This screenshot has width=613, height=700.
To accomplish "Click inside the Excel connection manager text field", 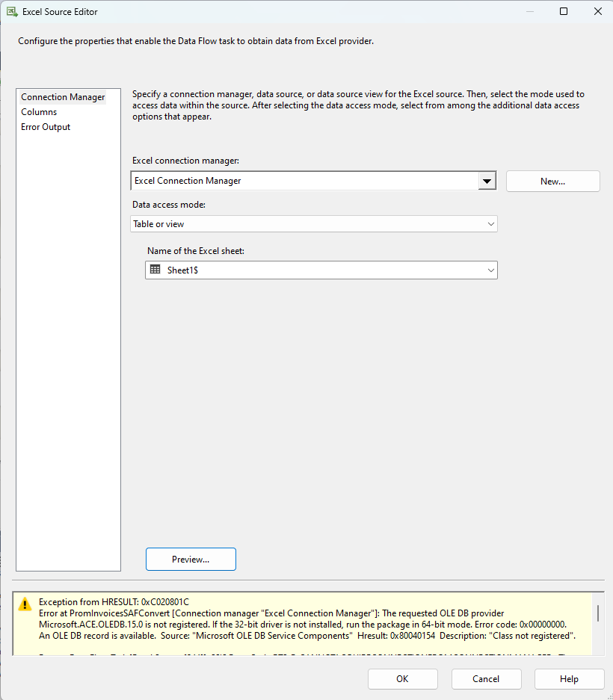I will 299,181.
